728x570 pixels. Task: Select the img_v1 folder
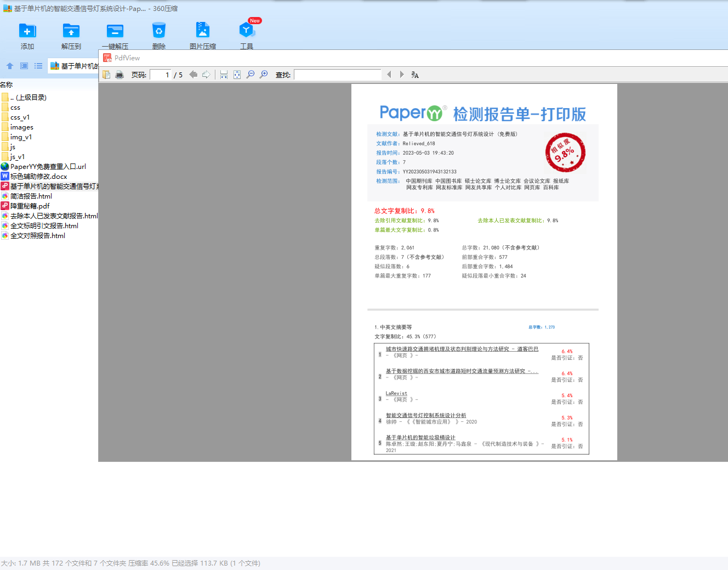pyautogui.click(x=16, y=137)
